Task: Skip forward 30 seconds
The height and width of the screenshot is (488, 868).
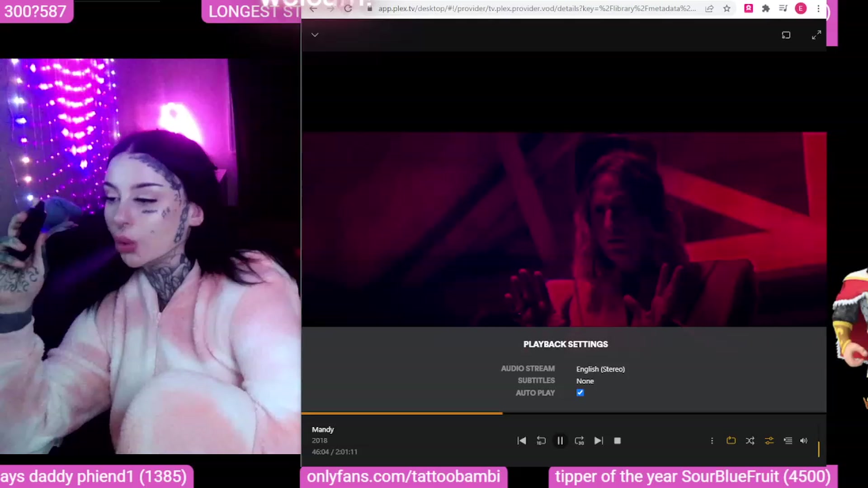Action: (x=579, y=441)
